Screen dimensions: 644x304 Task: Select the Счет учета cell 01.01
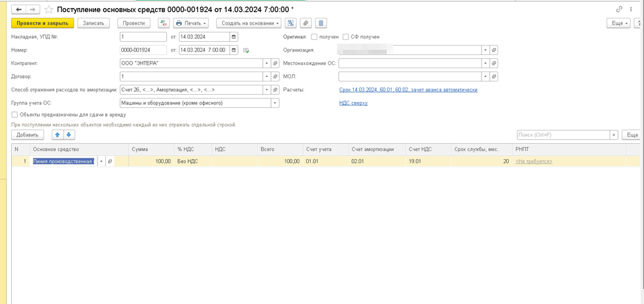click(x=325, y=162)
